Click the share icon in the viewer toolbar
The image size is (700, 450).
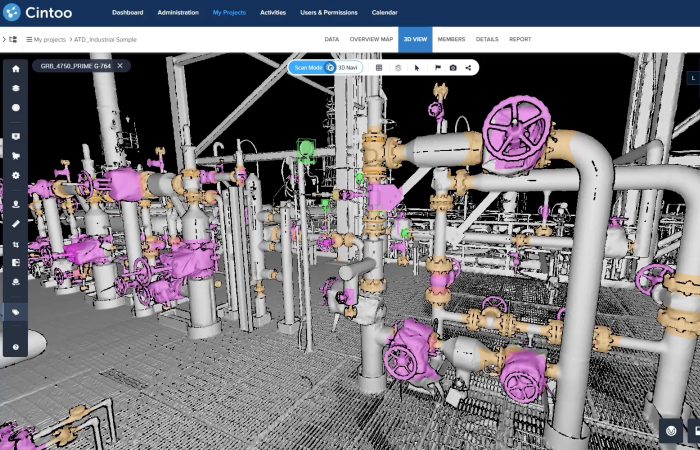[469, 67]
